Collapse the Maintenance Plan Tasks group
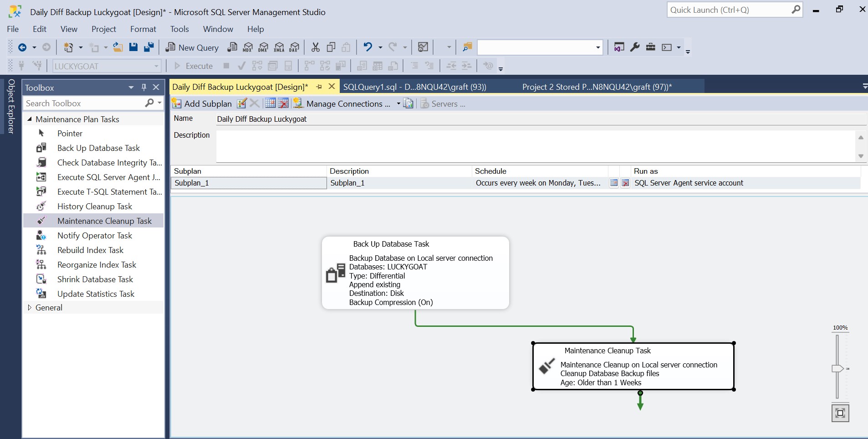 pos(30,119)
